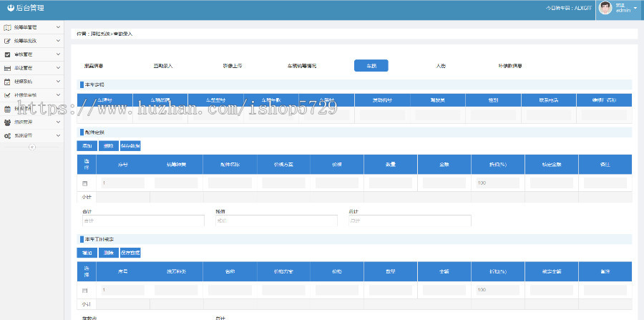Click the 折扣(%) field showing 100 in parts table
Screen dimensions: 644x320
498,183
